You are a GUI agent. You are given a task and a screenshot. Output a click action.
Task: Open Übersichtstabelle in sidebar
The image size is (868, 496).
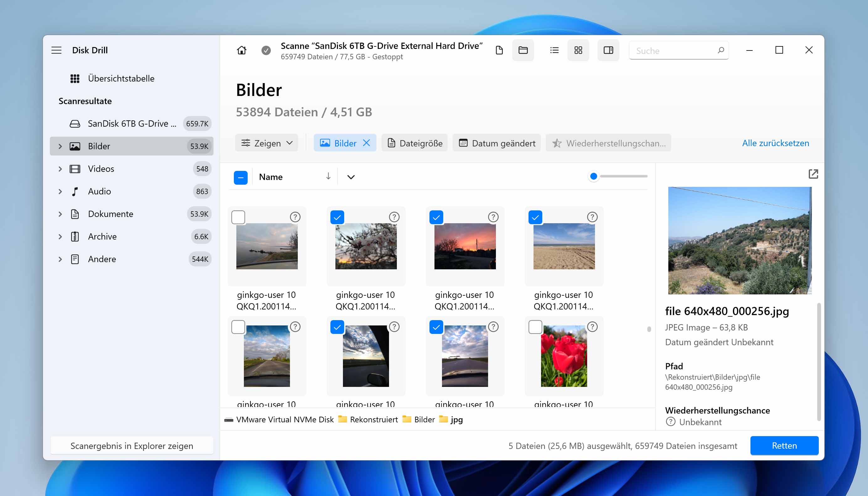point(131,79)
